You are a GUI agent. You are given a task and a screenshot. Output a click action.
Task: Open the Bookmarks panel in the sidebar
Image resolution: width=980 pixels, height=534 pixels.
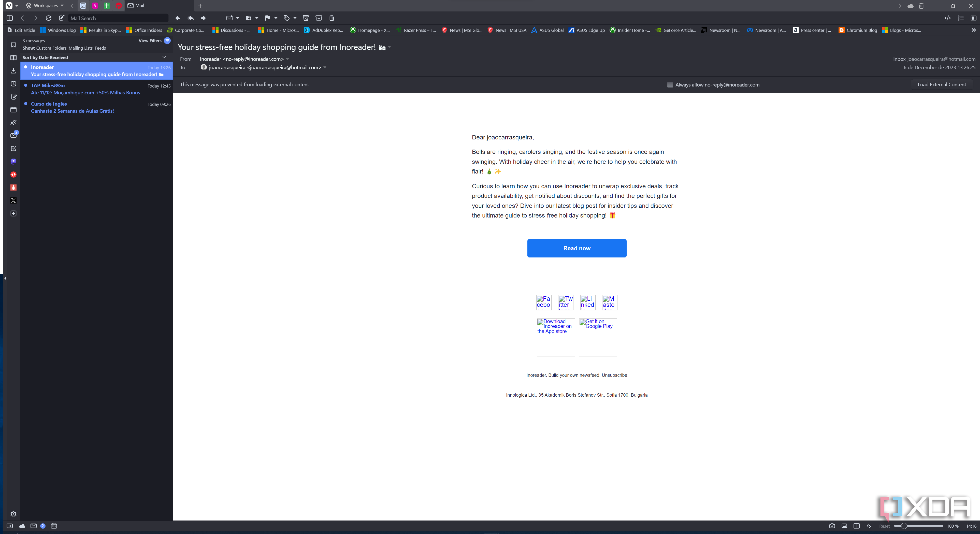coord(13,45)
